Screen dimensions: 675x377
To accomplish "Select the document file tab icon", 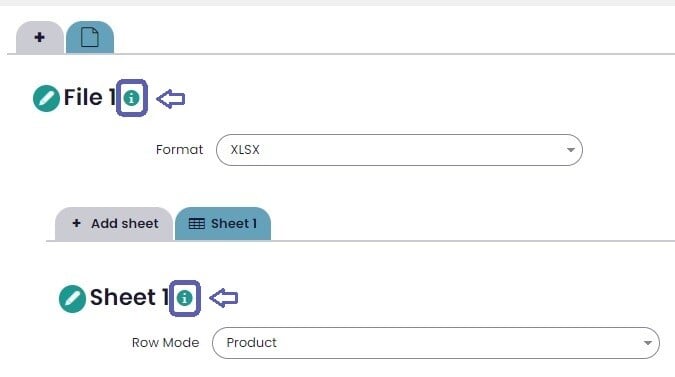I will click(90, 37).
